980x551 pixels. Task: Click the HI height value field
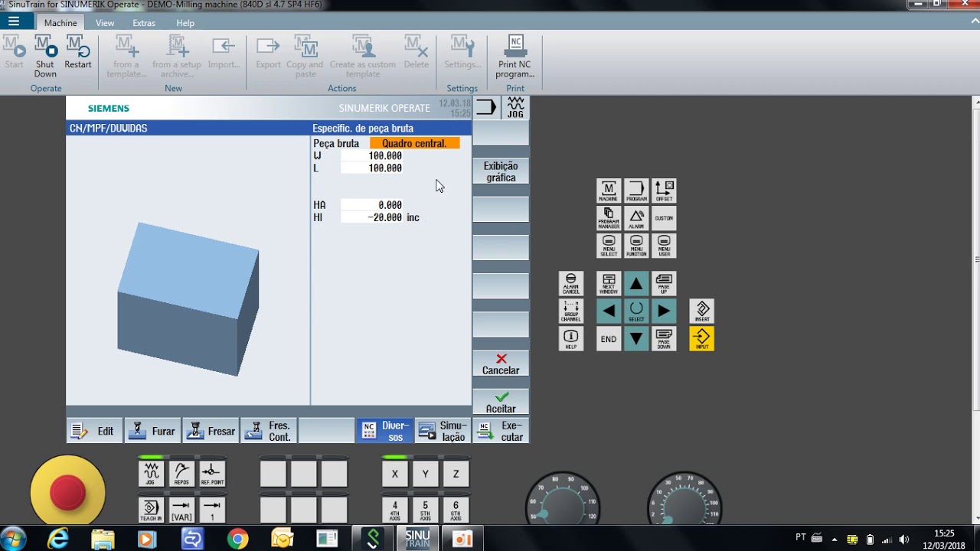(x=372, y=217)
